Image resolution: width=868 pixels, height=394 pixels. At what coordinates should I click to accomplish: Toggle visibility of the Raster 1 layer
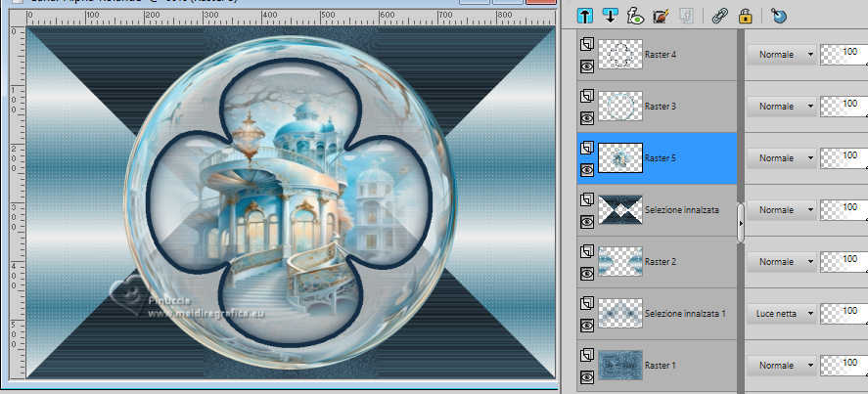(x=587, y=377)
